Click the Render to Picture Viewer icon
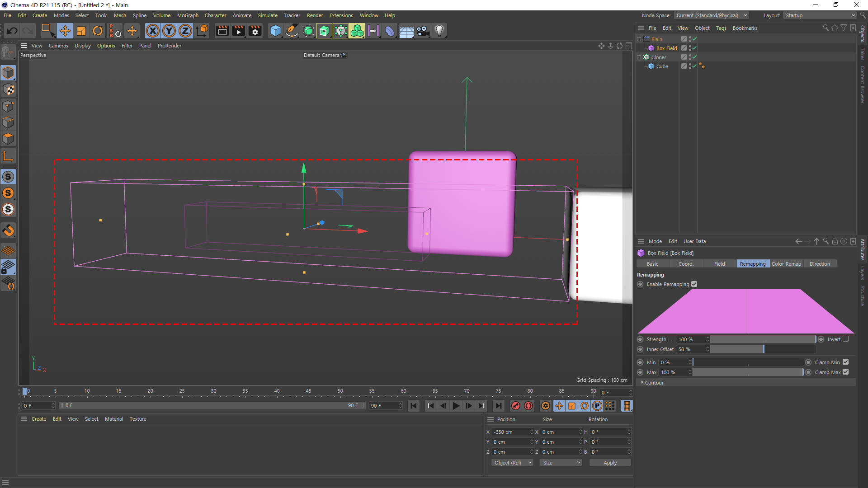This screenshot has height=488, width=868. [238, 31]
